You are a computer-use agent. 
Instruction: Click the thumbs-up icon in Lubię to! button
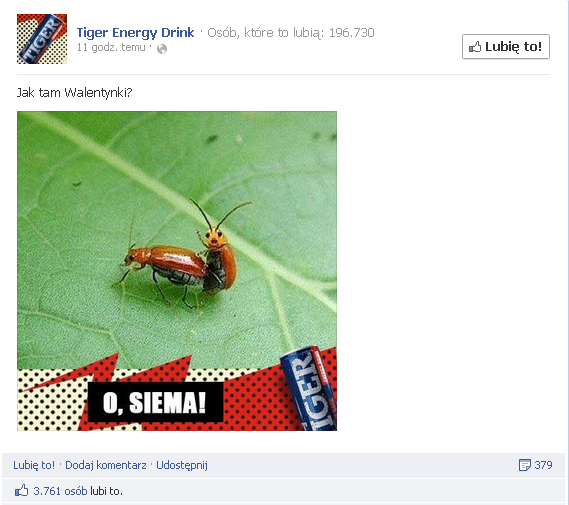click(475, 47)
